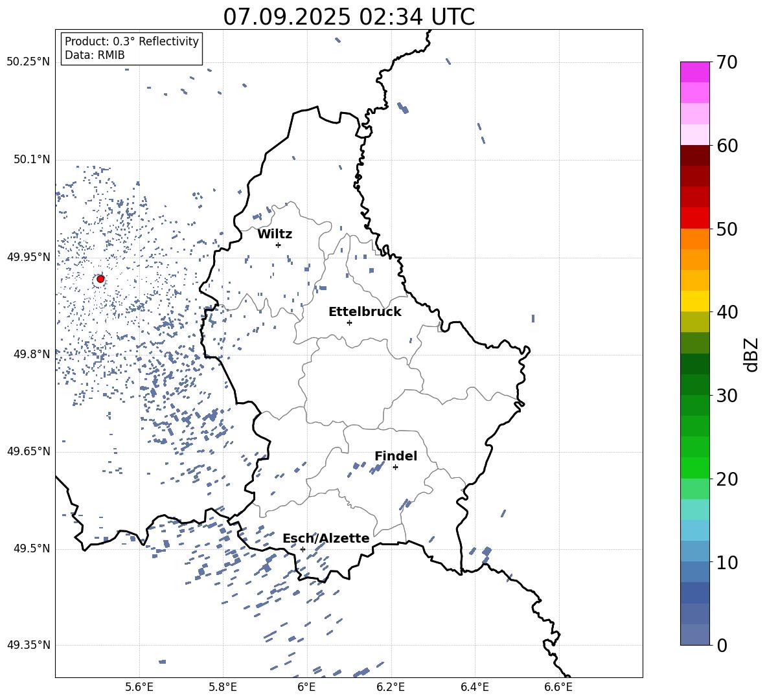Viewport: 767px width, 700px height.
Task: Click the Wiltz city label
Action: pyautogui.click(x=275, y=234)
